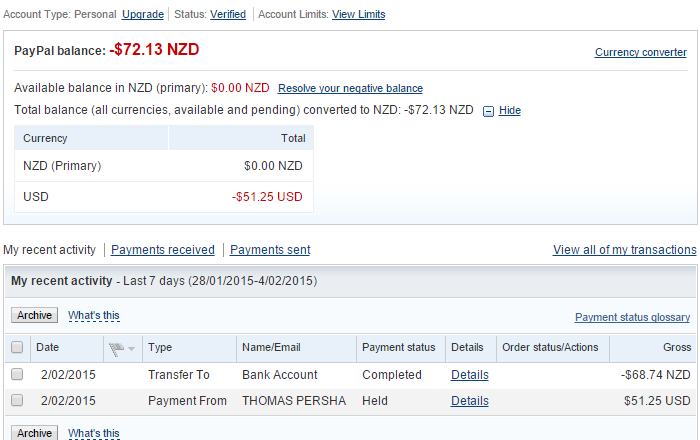The height and width of the screenshot is (440, 700).
Task: Click the USD currency row label
Action: [x=36, y=197]
